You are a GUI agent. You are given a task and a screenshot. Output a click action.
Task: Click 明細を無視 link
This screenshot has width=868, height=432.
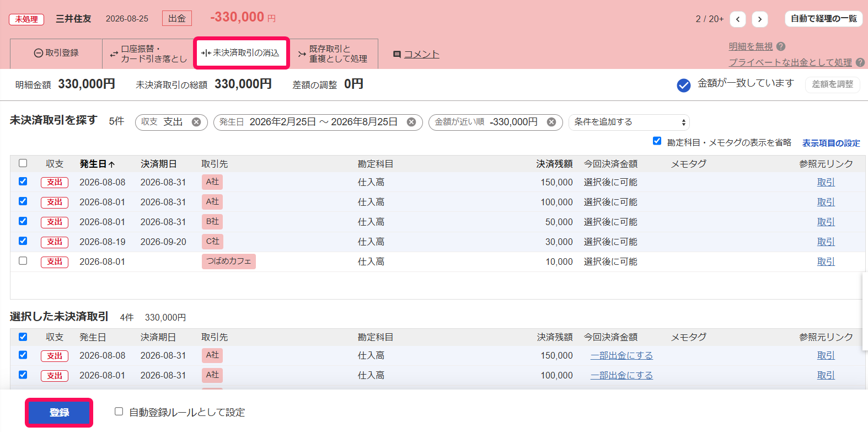coord(751,46)
